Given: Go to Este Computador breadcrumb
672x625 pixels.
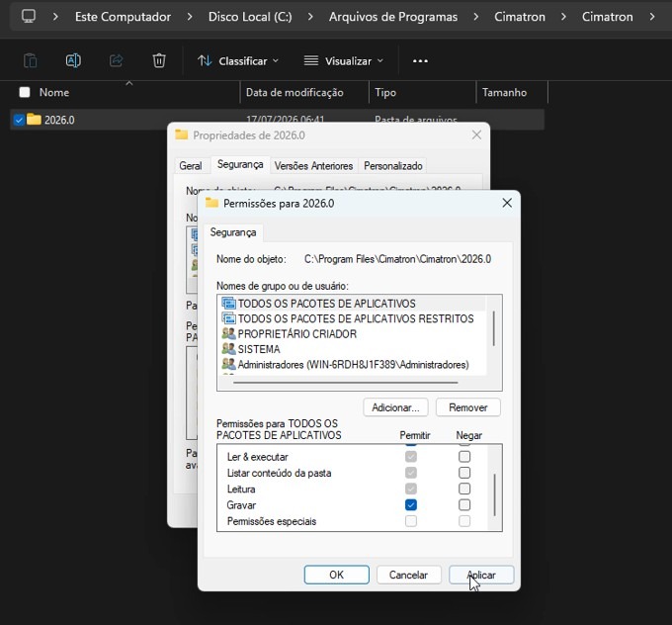Looking at the screenshot, I should click(x=123, y=17).
